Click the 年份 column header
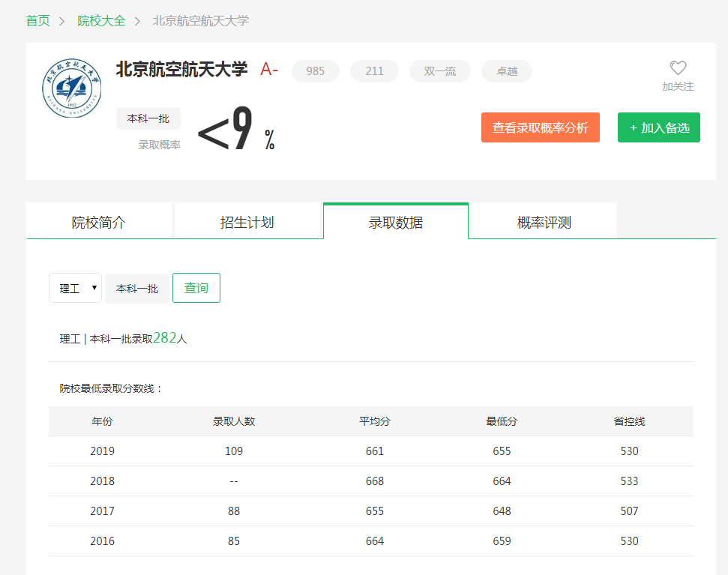The image size is (728, 575). point(102,421)
